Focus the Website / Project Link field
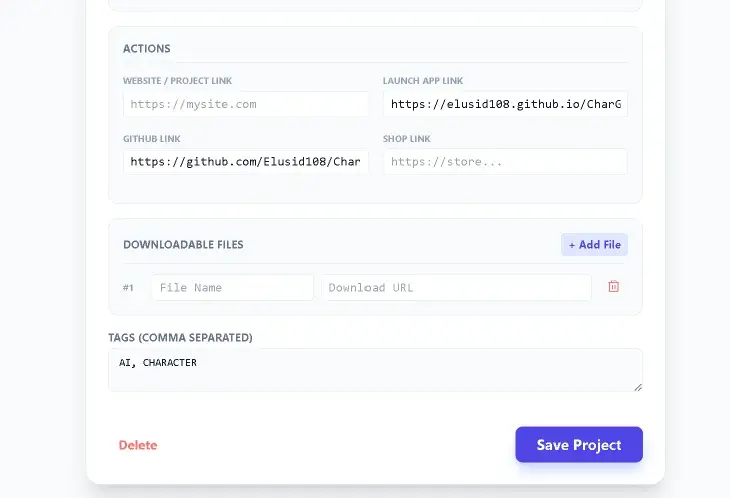730x498 pixels. click(x=246, y=104)
